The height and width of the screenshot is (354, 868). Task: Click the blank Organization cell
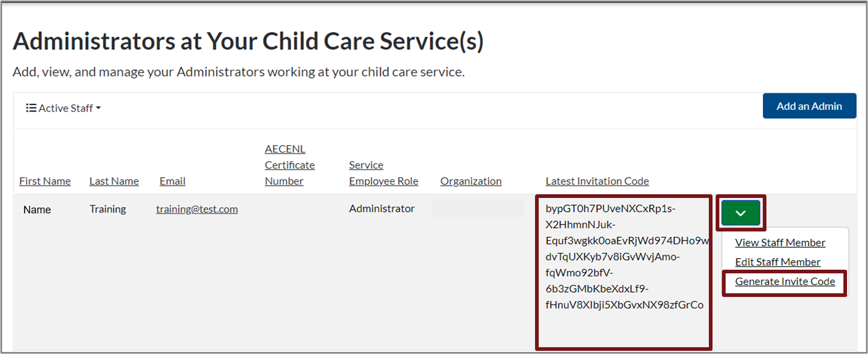477,208
